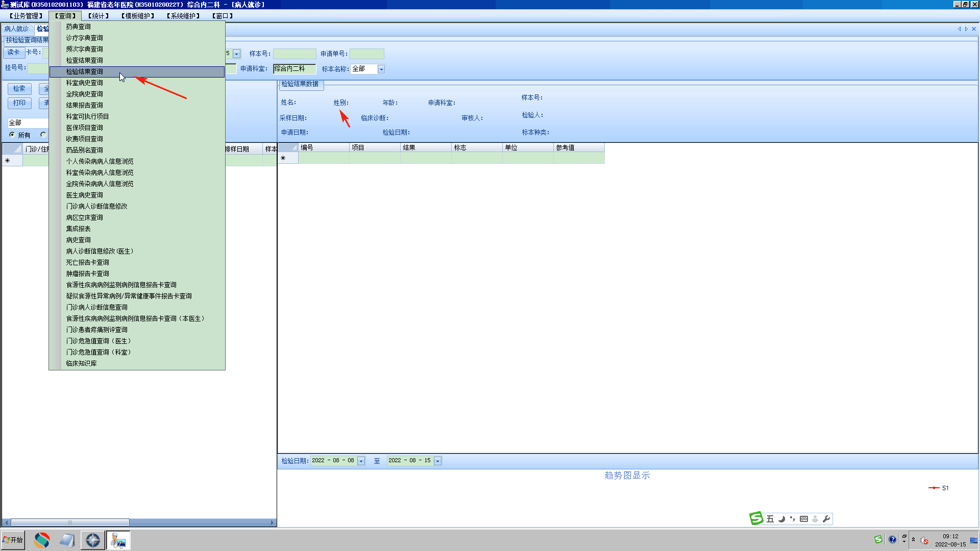Open the notepad icon in the taskbar
Screen dimensions: 980x551
[67, 540]
